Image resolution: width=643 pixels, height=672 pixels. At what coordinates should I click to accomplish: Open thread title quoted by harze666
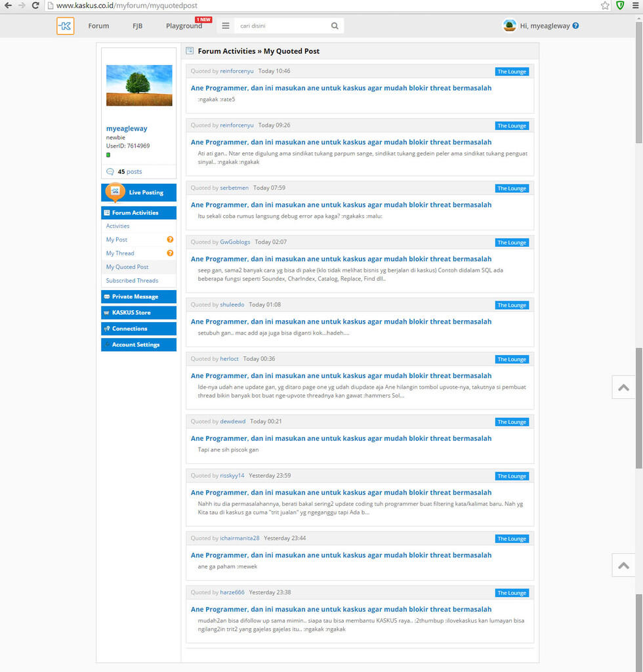(x=341, y=610)
